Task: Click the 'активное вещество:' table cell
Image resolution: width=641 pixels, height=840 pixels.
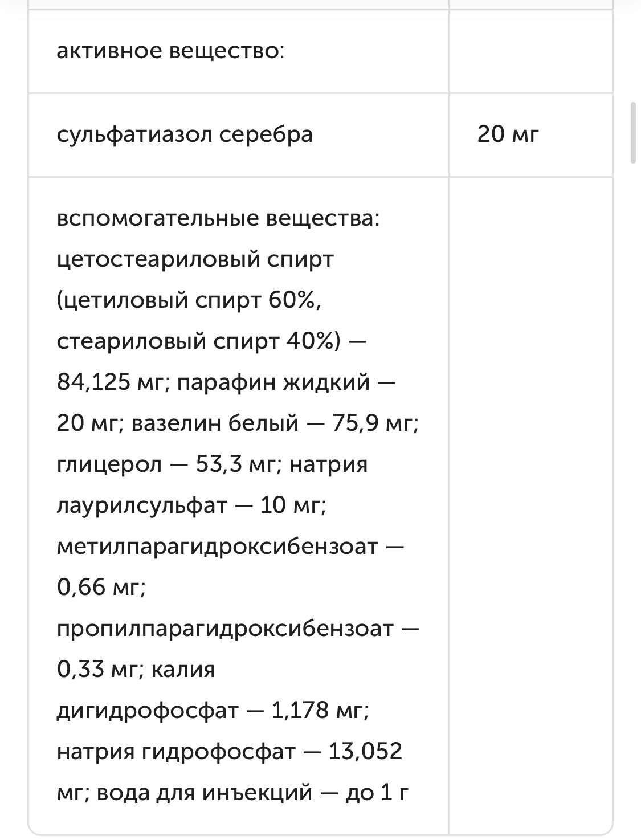Action: click(170, 52)
